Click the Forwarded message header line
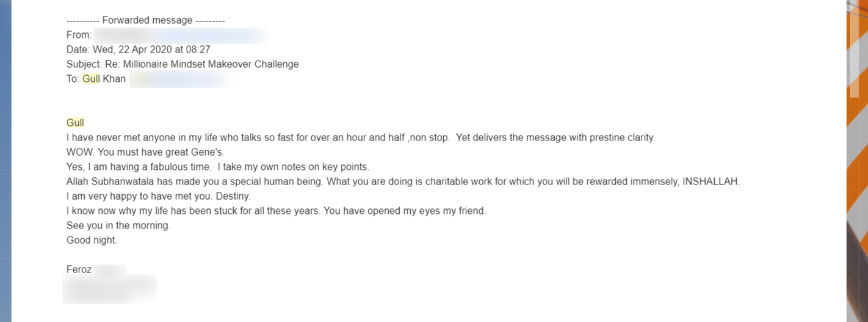The height and width of the screenshot is (322, 868). [145, 20]
